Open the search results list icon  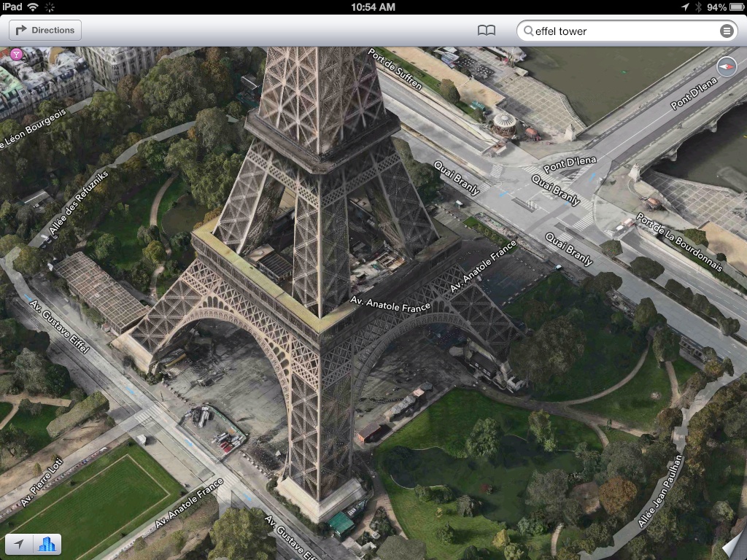click(727, 31)
